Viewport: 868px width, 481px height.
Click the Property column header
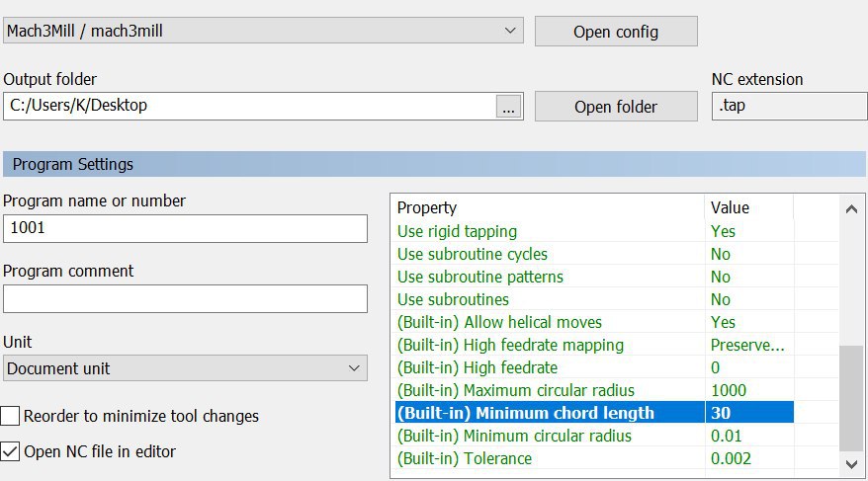(427, 207)
